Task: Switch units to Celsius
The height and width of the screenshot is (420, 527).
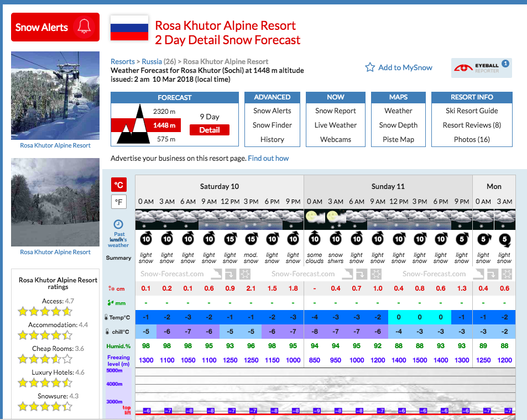Action: (x=119, y=185)
